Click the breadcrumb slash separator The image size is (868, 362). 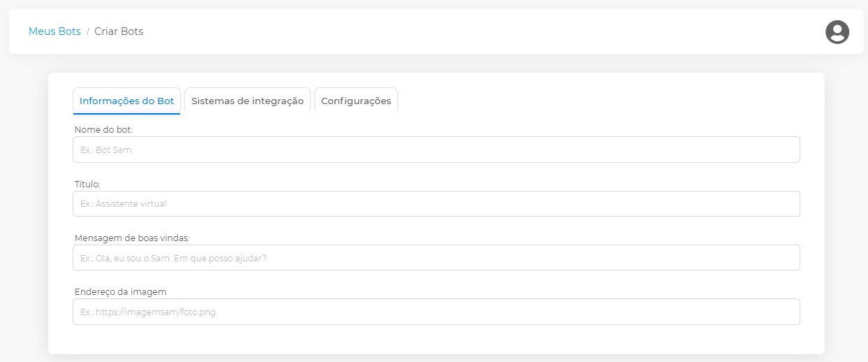[x=88, y=31]
